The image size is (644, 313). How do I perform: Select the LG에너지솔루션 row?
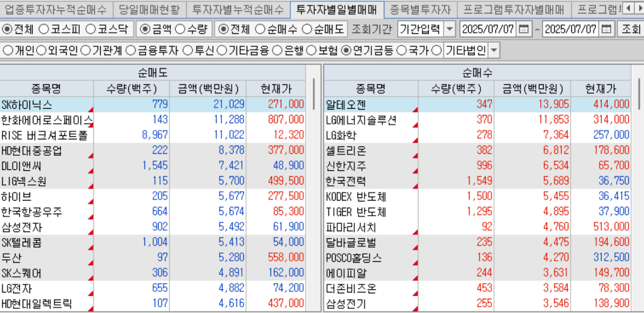pyautogui.click(x=477, y=120)
